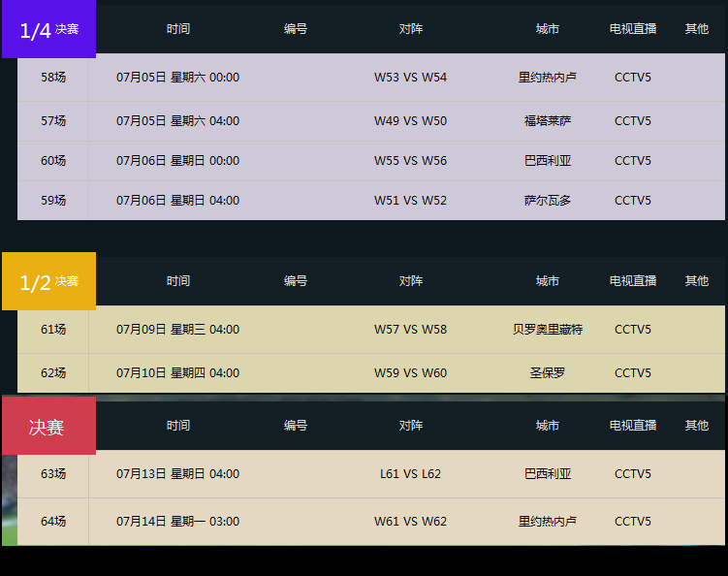Screen dimensions: 728x576
Task: Click time 07月09日 星期三 04:00
Action: (177, 330)
